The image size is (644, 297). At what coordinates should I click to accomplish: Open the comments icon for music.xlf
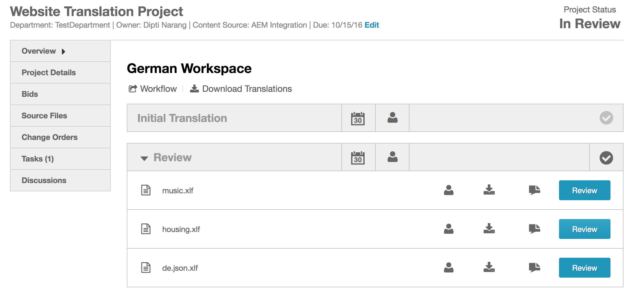[534, 190]
